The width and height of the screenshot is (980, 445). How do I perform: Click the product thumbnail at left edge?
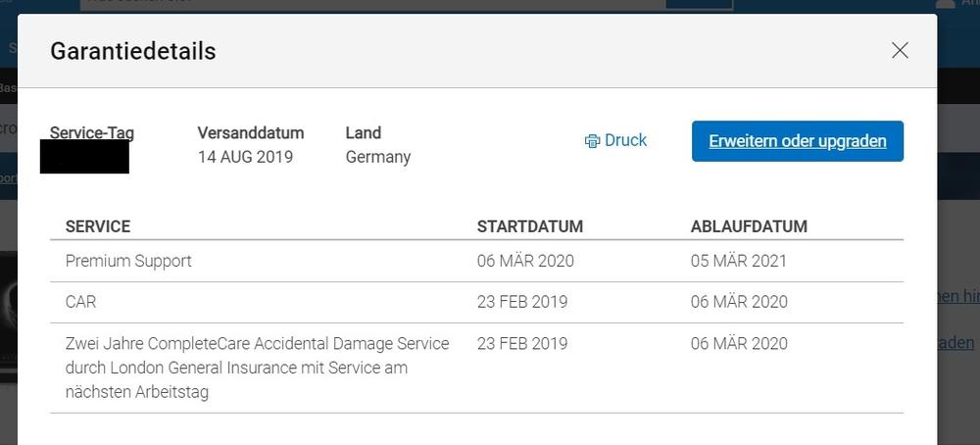8,314
